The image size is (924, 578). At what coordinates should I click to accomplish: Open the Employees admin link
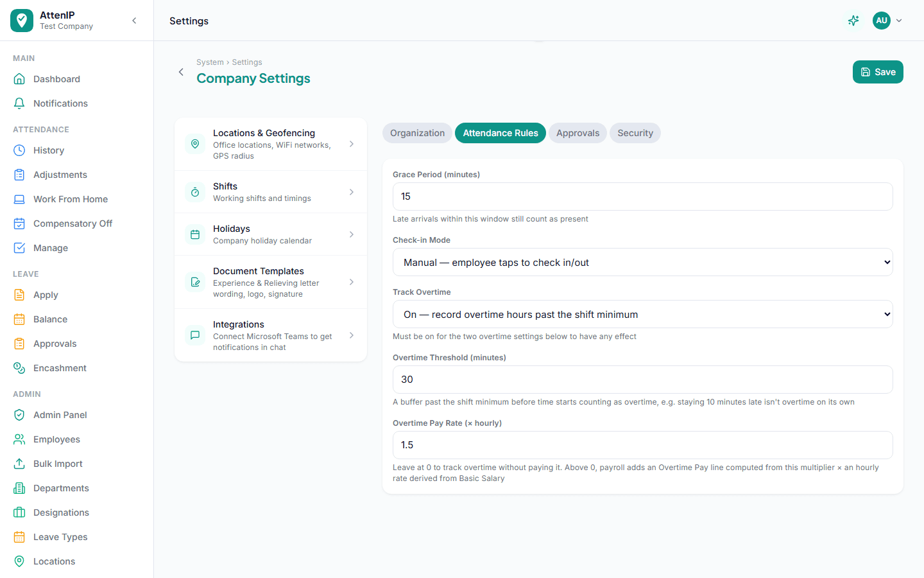(76, 439)
